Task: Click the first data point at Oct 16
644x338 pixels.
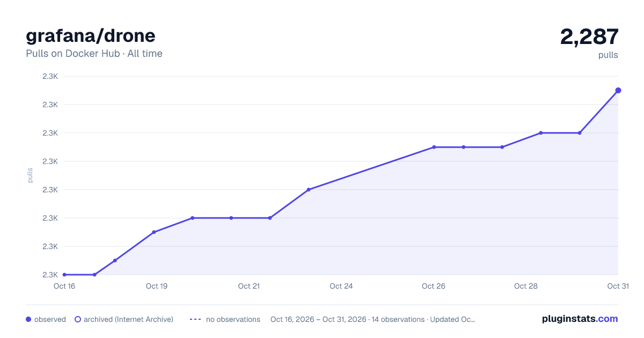Action: pyautogui.click(x=64, y=275)
